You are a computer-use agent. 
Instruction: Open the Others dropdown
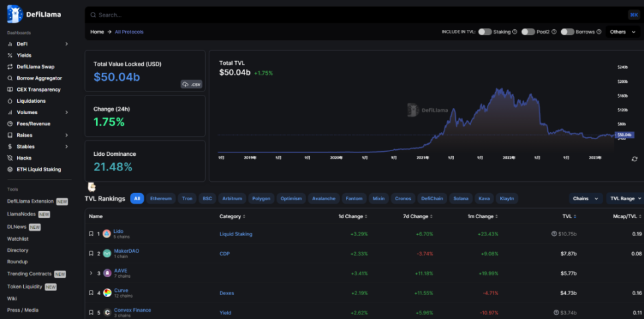(x=623, y=32)
